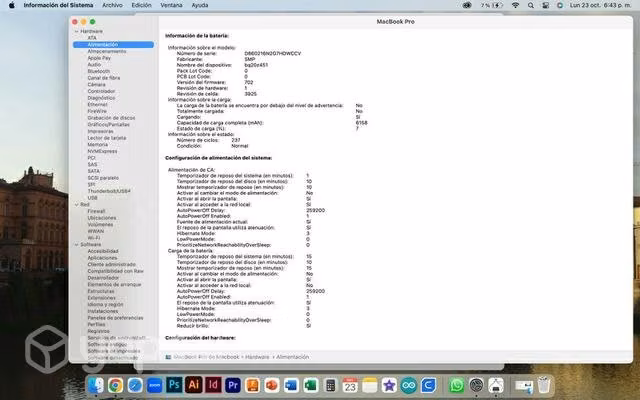The image size is (640, 400).
Task: Click Configuración de alimentación del sistema heading
Action: click(x=218, y=158)
